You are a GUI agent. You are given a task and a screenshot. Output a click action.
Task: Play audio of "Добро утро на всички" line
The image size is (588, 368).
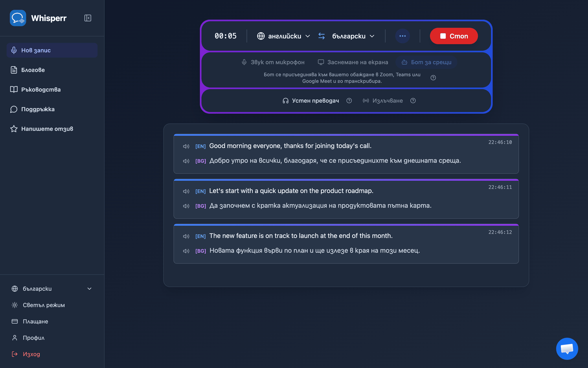pyautogui.click(x=186, y=161)
